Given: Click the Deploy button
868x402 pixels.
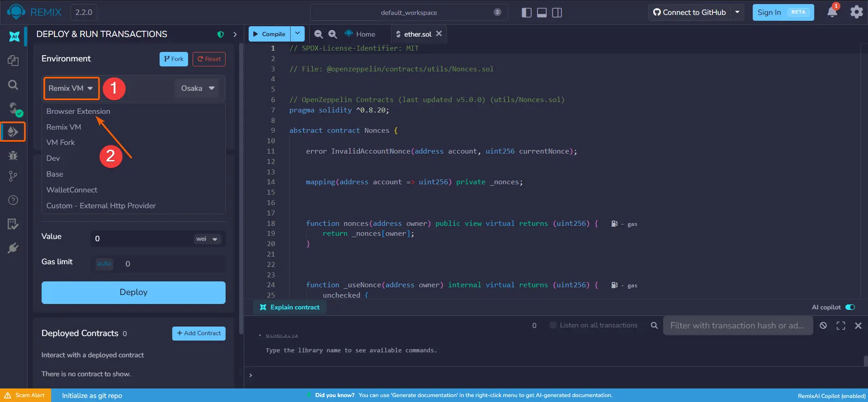Looking at the screenshot, I should [x=133, y=293].
